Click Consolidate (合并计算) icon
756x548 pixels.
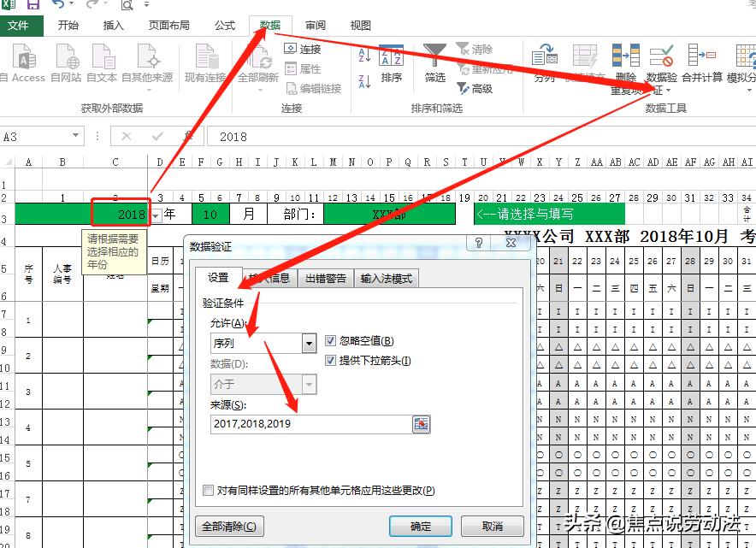pyautogui.click(x=701, y=55)
